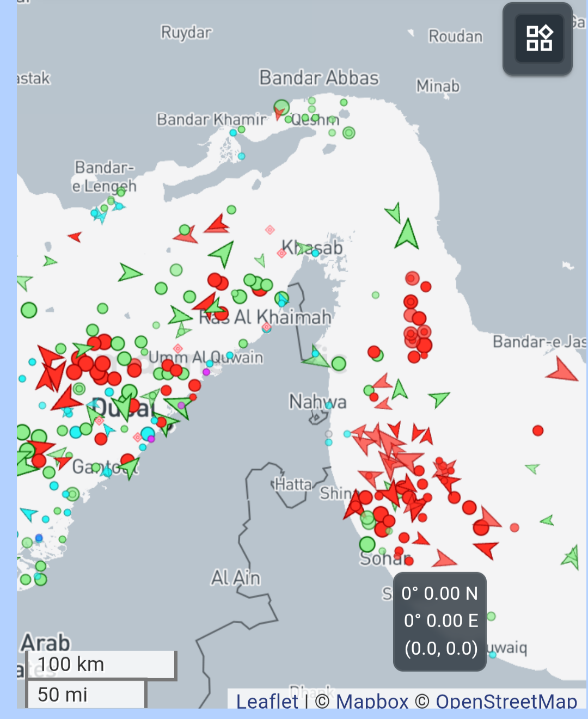The height and width of the screenshot is (719, 588).
Task: Select the lone red vessel dot below the Bandar-e Jask arrow
Action: [538, 431]
